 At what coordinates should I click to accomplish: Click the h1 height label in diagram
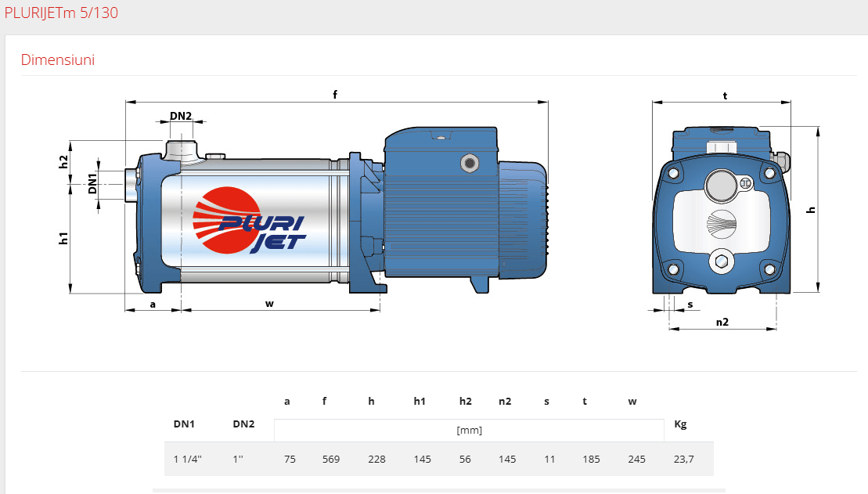coord(64,238)
